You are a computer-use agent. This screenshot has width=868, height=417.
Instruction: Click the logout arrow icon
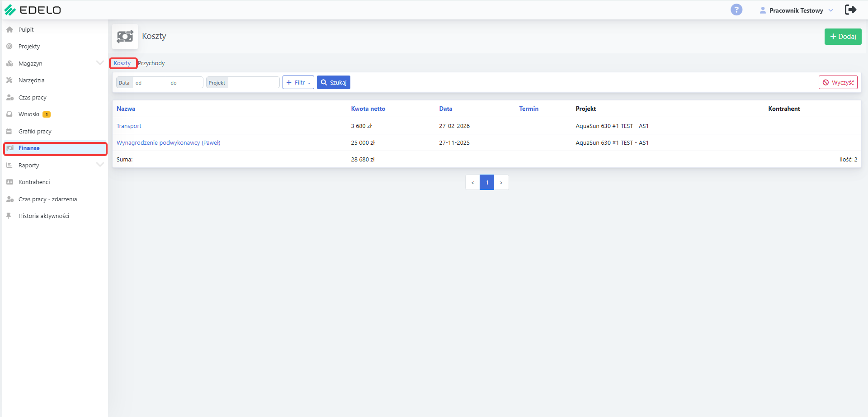click(x=851, y=9)
